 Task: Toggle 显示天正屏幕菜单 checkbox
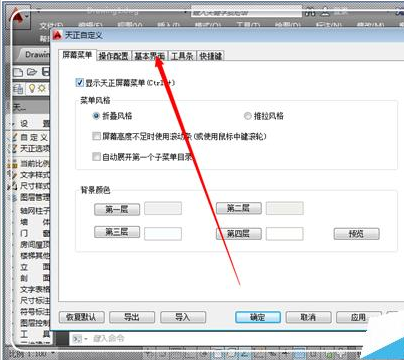click(x=80, y=82)
